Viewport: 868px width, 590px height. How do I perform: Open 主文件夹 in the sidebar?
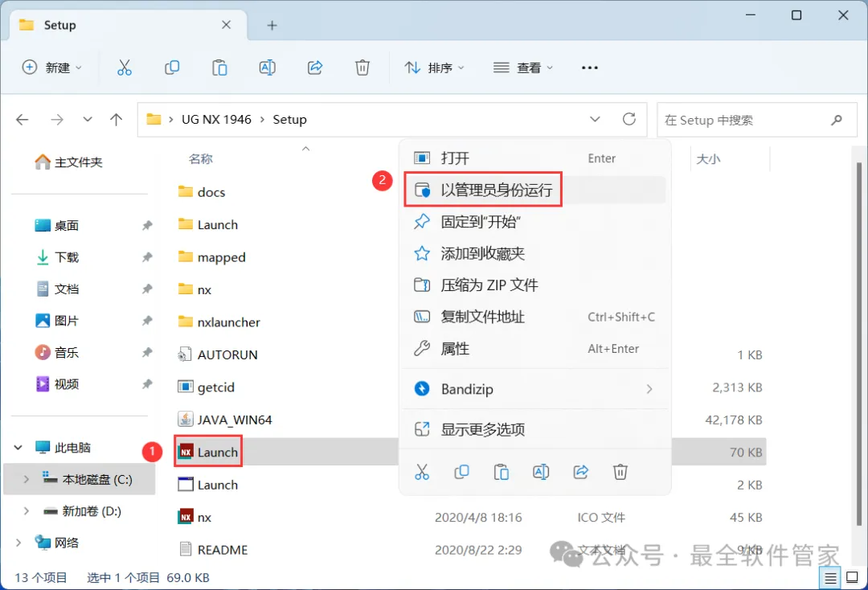[69, 162]
